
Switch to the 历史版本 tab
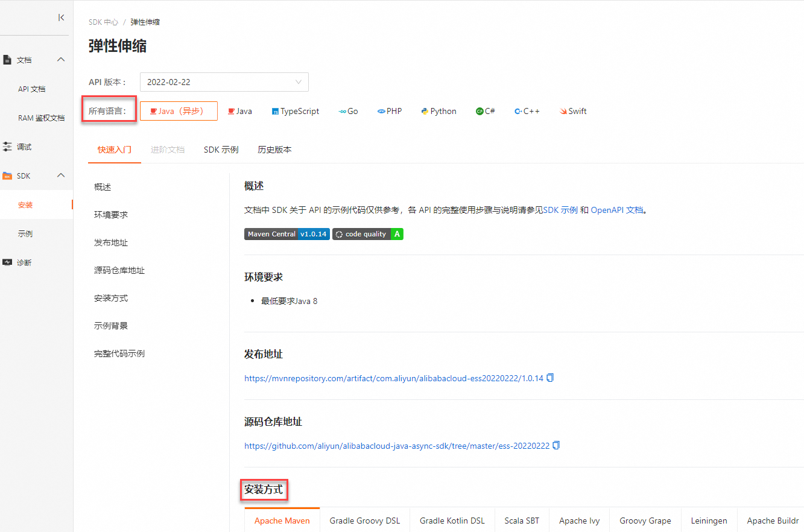(274, 150)
